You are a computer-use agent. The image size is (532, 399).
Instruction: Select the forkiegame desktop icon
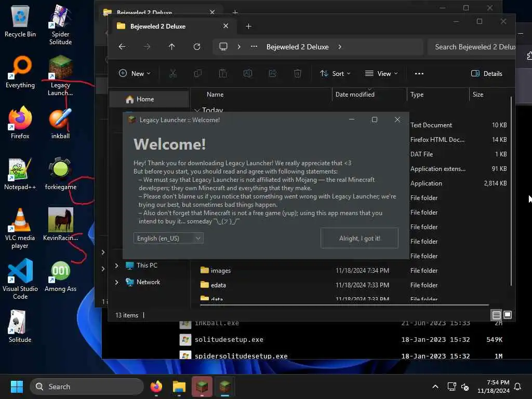[x=60, y=174]
